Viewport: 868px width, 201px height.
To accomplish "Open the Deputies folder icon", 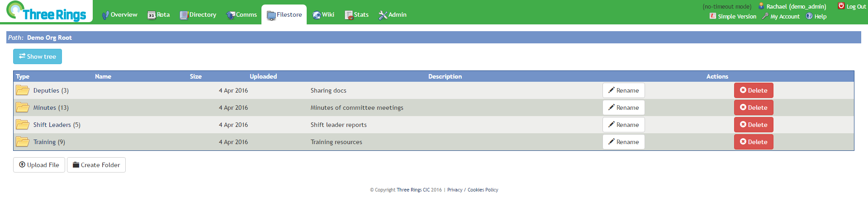I will pos(23,90).
